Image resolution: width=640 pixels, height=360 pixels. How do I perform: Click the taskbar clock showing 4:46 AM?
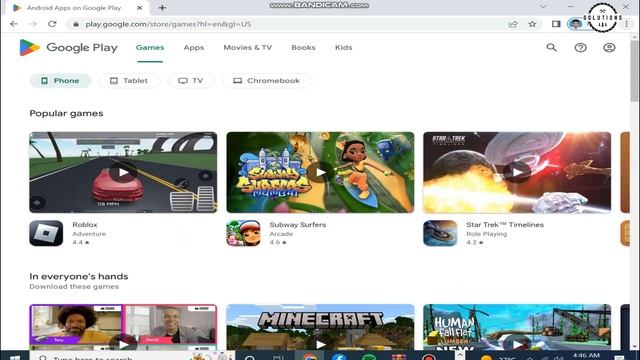tap(586, 357)
